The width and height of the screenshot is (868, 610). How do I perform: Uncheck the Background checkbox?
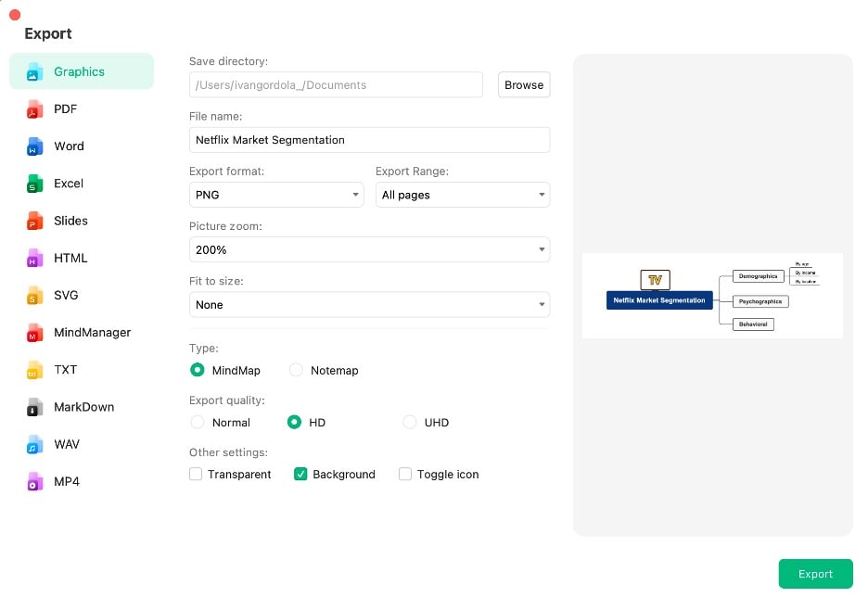[x=300, y=475]
